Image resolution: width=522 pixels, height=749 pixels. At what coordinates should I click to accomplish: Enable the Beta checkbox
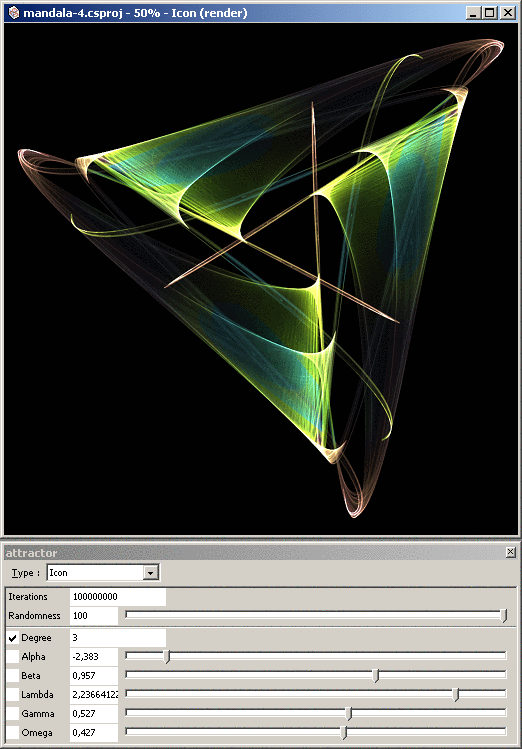[13, 675]
